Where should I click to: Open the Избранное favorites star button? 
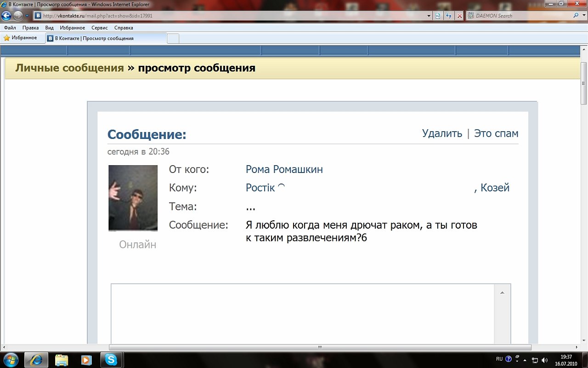pos(21,38)
